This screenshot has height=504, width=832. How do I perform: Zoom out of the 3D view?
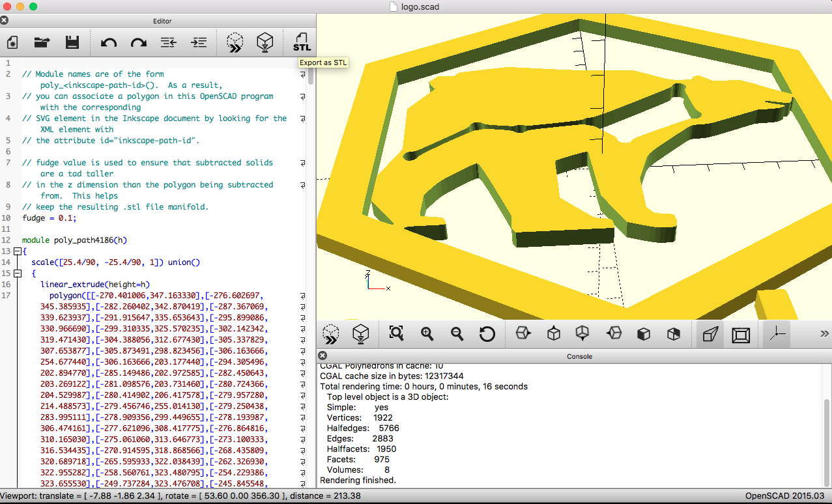457,334
